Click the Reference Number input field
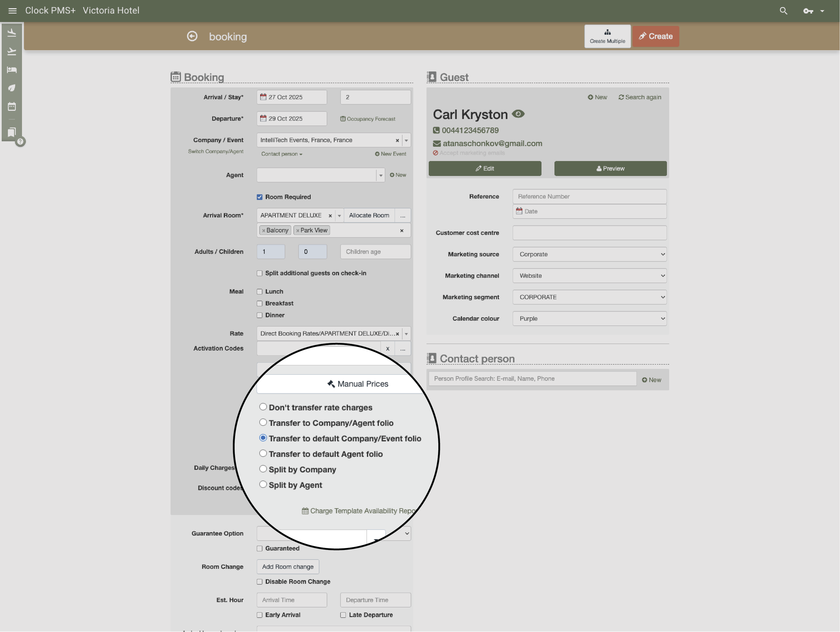The width and height of the screenshot is (840, 632). pos(589,197)
